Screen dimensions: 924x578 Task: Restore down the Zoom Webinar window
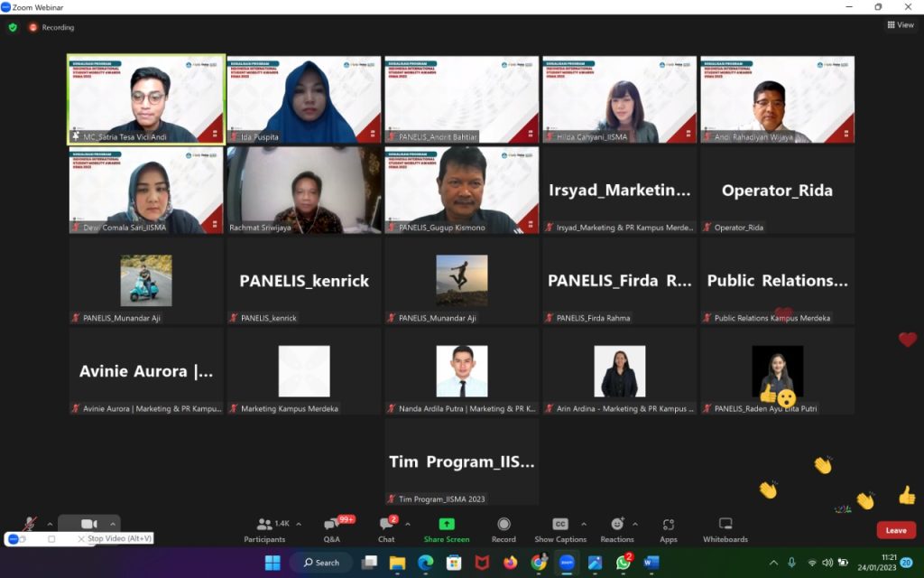[x=878, y=7]
